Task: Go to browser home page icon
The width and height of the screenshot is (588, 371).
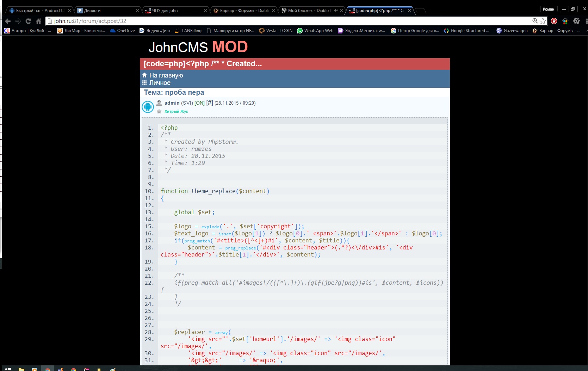Action: (x=38, y=21)
